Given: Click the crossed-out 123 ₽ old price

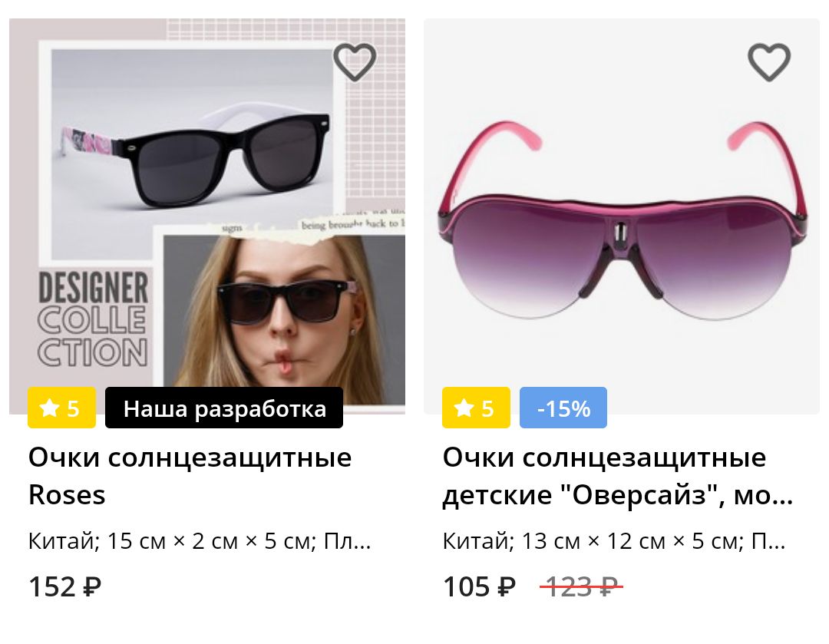Looking at the screenshot, I should 582,586.
